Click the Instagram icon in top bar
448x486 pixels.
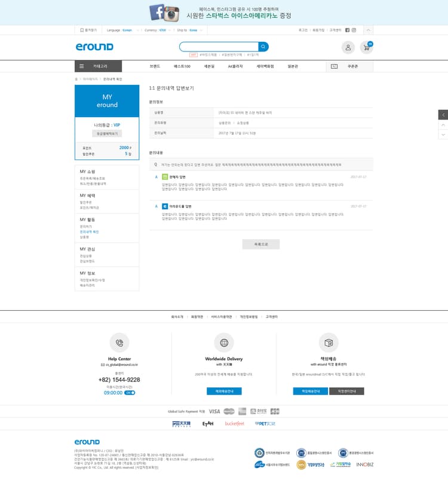click(x=354, y=30)
